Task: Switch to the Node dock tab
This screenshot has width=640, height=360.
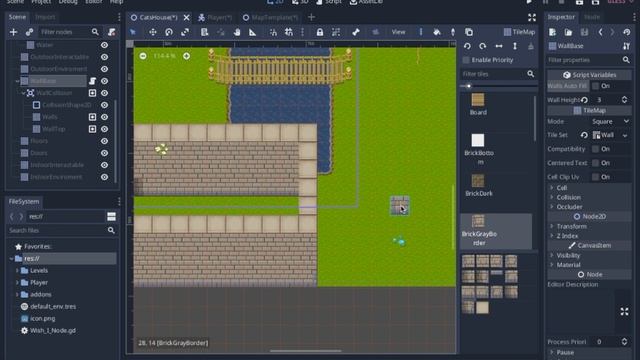Action: point(591,17)
